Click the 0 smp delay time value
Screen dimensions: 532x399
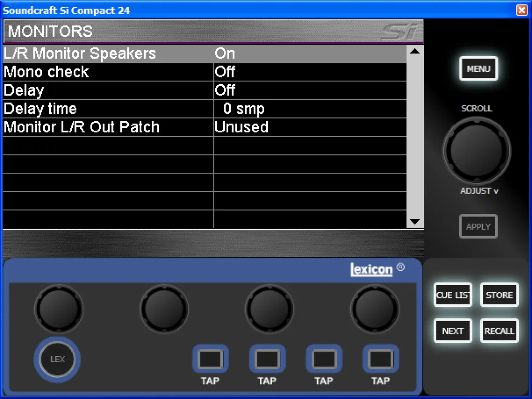point(243,108)
